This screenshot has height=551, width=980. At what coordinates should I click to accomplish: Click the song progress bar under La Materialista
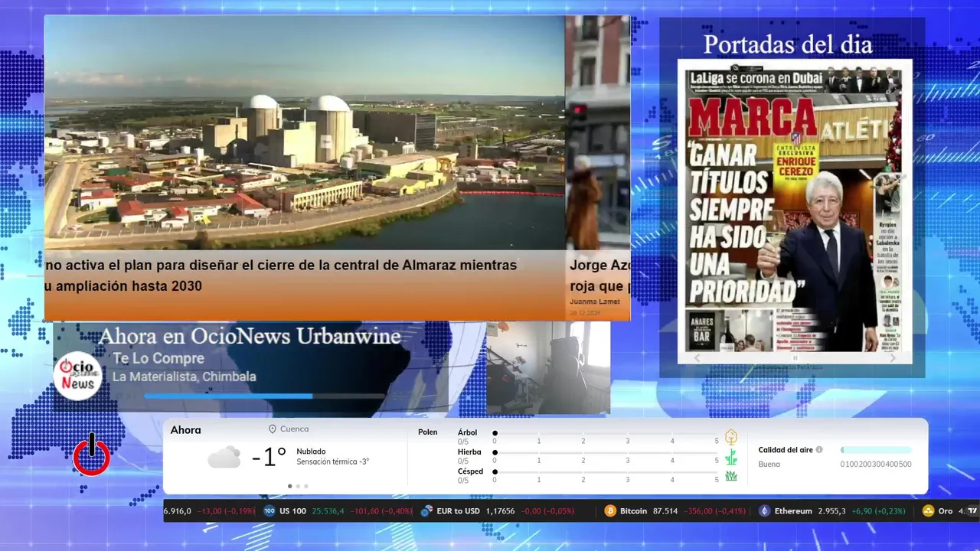(x=264, y=396)
